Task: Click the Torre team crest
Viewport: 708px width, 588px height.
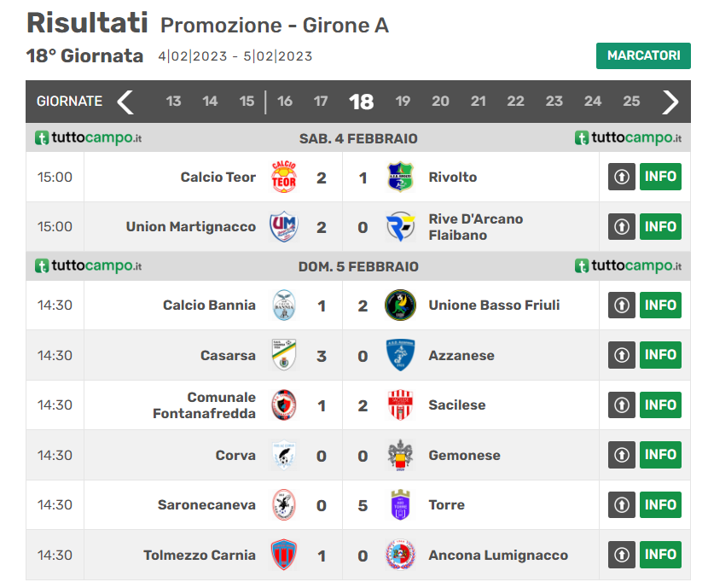Action: pyautogui.click(x=400, y=505)
